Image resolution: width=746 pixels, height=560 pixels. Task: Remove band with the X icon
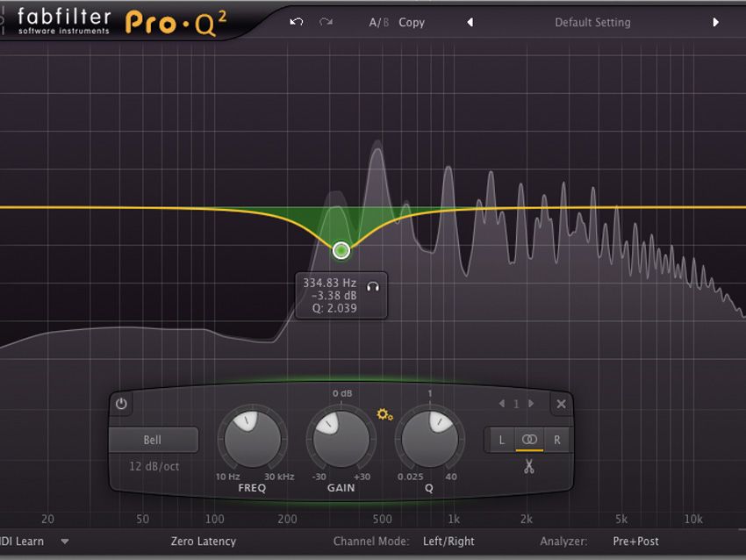pos(561,404)
